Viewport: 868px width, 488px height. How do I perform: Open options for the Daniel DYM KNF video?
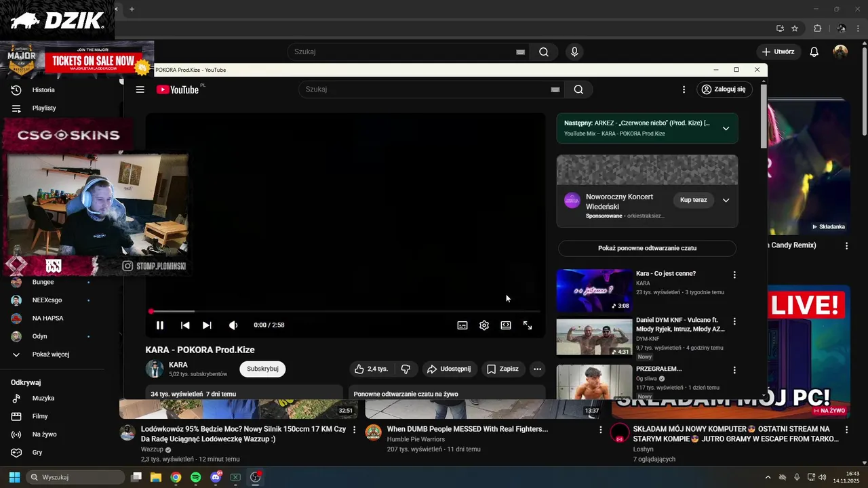(x=734, y=321)
